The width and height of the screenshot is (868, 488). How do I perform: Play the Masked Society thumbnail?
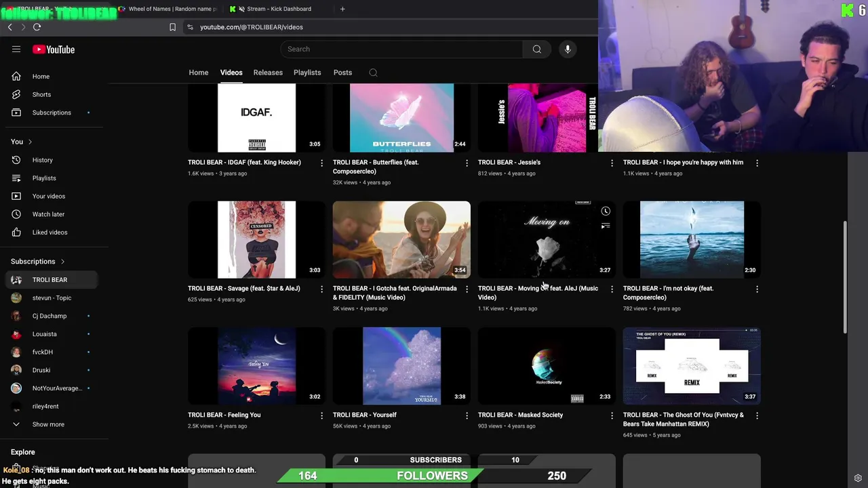pyautogui.click(x=547, y=366)
